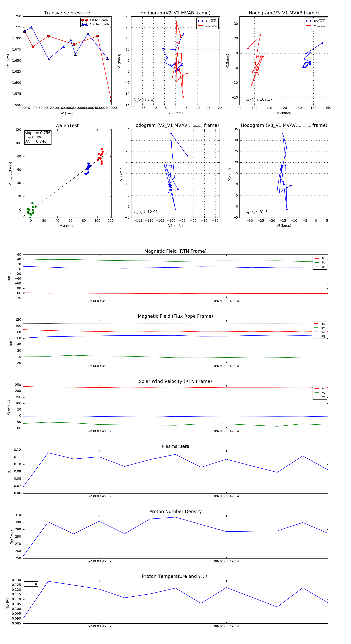Click the eigenvalue ratio "≈ 2.1" label
The width and height of the screenshot is (351, 644).
pos(143,100)
